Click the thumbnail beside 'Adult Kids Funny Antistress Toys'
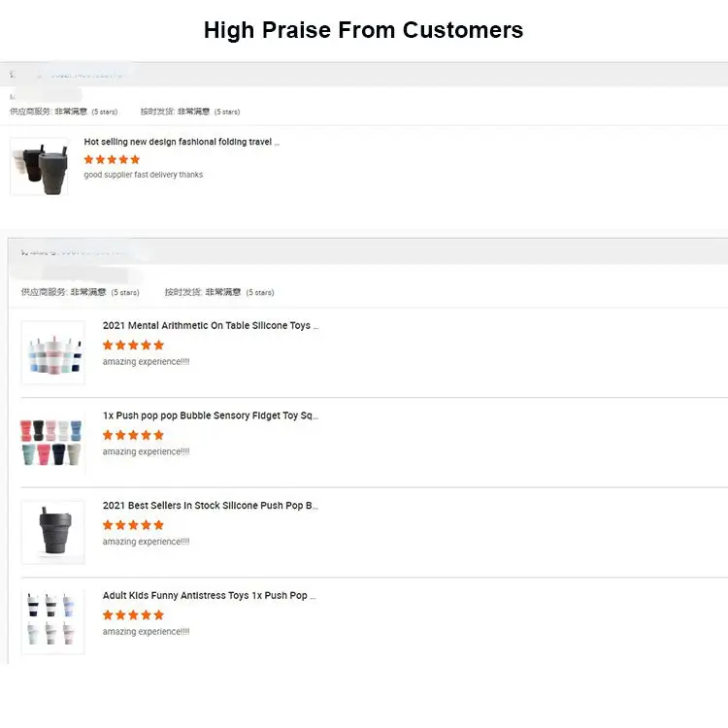This screenshot has height=728, width=728. tap(52, 621)
